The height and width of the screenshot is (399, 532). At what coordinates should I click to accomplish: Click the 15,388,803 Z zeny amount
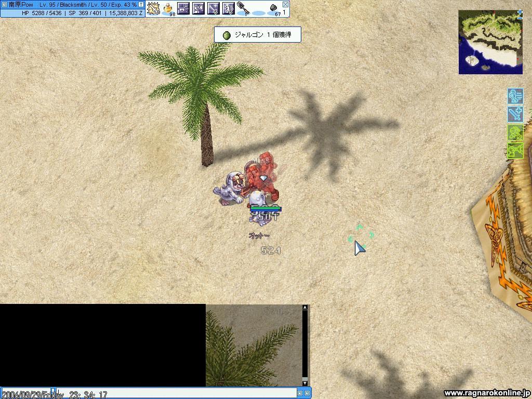[x=126, y=13]
